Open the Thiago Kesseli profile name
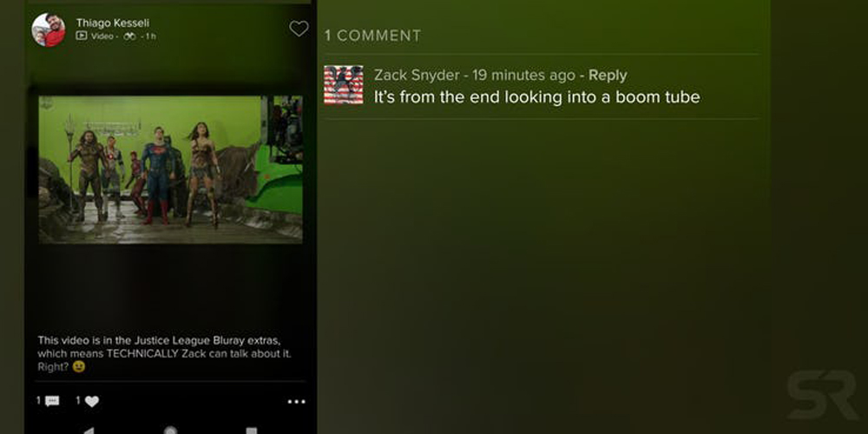This screenshot has width=868, height=434. click(112, 23)
